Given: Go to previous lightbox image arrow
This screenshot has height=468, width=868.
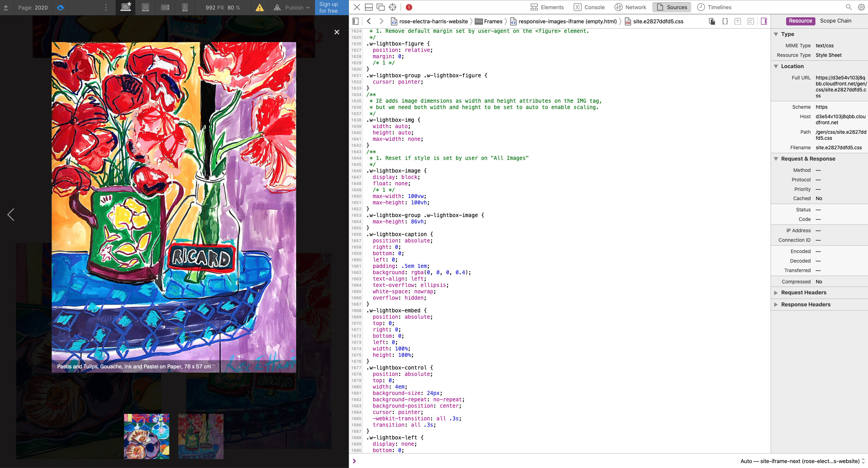Looking at the screenshot, I should point(11,215).
